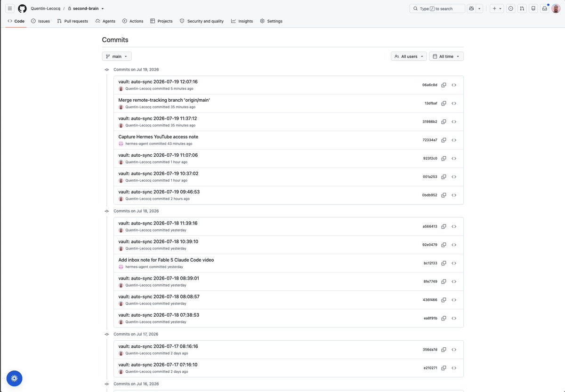Image resolution: width=565 pixels, height=392 pixels.
Task: Browse repository at commit 13dfbaf
Action: click(454, 104)
